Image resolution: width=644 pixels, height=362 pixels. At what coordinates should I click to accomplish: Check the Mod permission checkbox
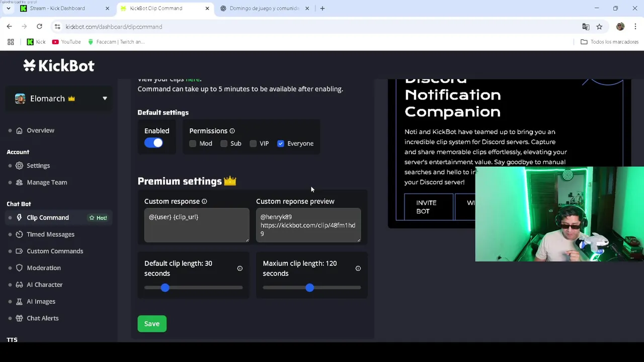tap(193, 144)
